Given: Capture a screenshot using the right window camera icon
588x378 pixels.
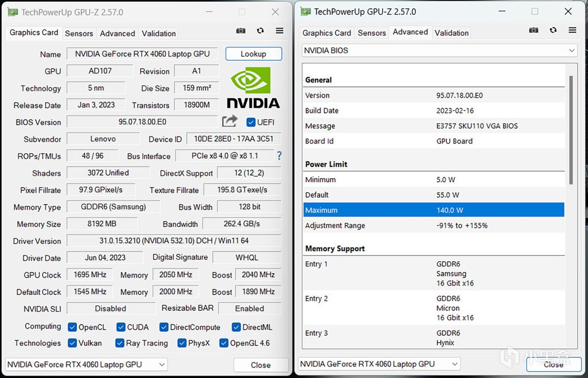Looking at the screenshot, I should [533, 30].
